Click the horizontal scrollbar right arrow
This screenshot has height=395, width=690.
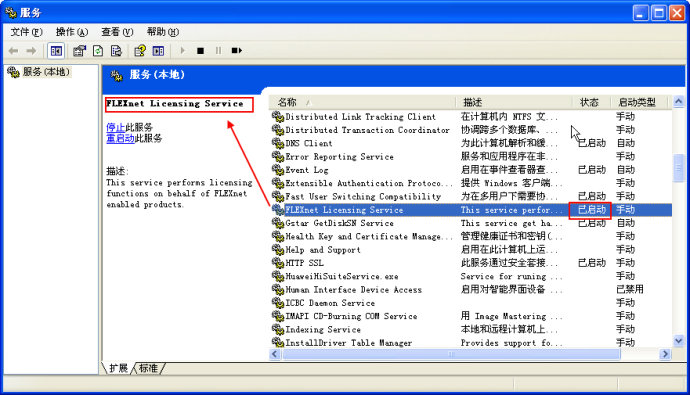coord(665,354)
